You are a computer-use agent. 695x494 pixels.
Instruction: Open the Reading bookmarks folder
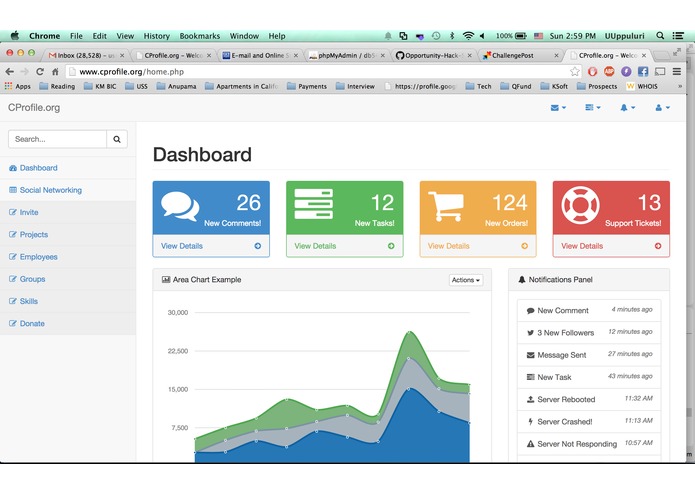(x=57, y=86)
